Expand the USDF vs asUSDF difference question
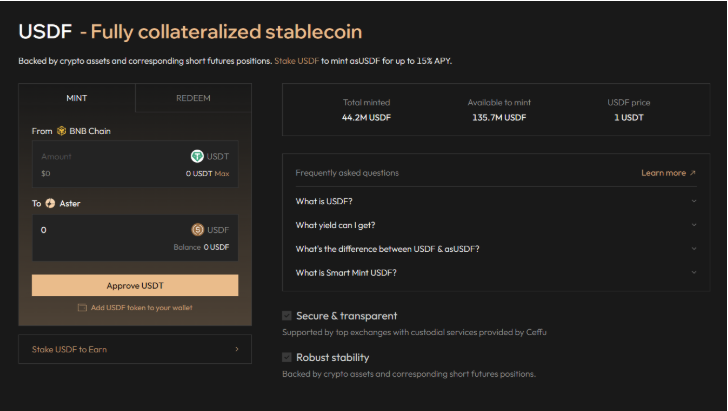Screen dimensions: 728x411 (x=693, y=249)
